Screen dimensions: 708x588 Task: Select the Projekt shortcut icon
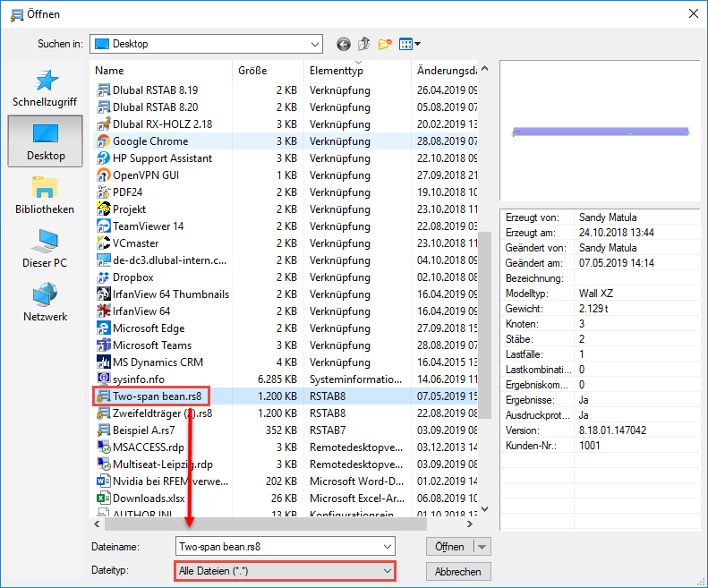pos(104,209)
